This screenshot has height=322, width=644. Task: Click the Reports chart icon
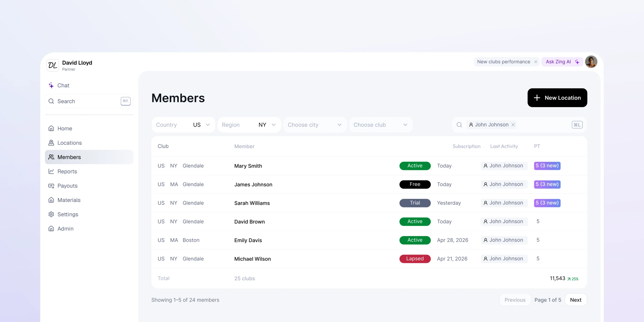click(x=51, y=171)
